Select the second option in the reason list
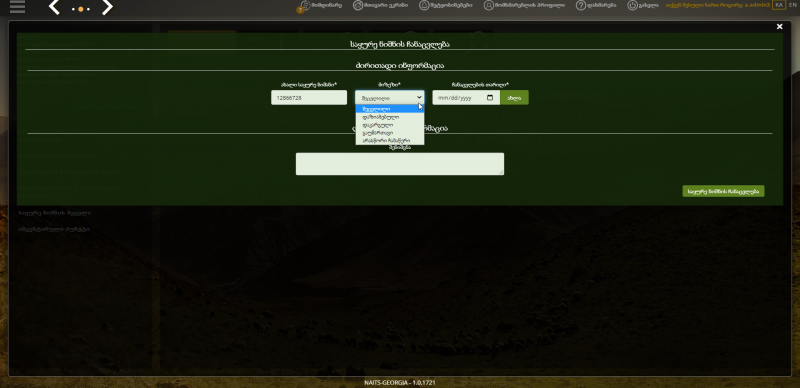Image resolution: width=800 pixels, height=388 pixels. click(390, 117)
